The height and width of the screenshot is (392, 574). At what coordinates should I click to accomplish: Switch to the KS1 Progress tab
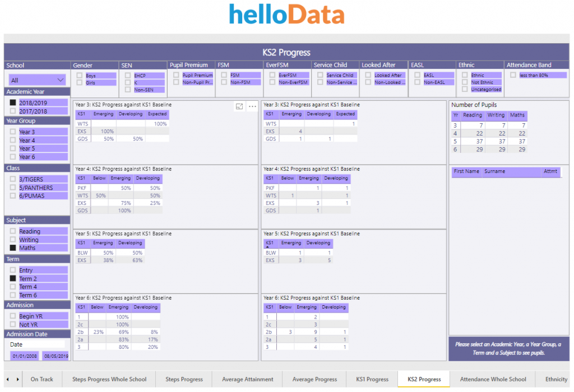372,379
